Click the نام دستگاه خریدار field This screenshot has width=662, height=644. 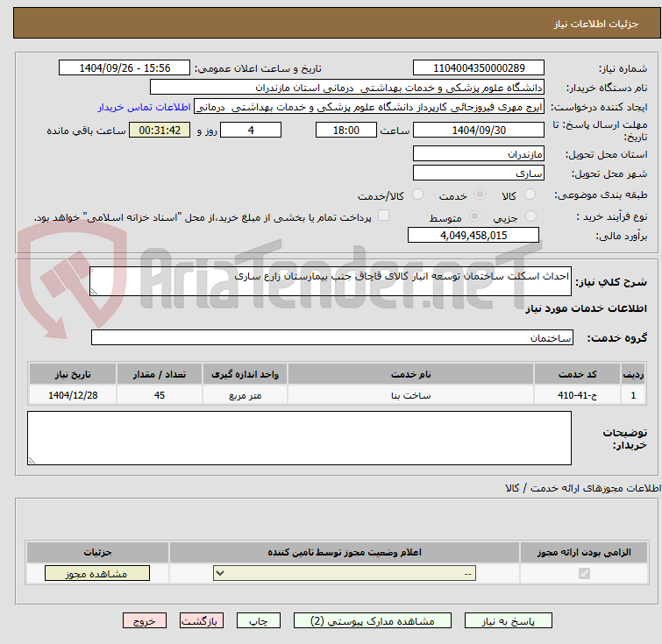[x=347, y=88]
